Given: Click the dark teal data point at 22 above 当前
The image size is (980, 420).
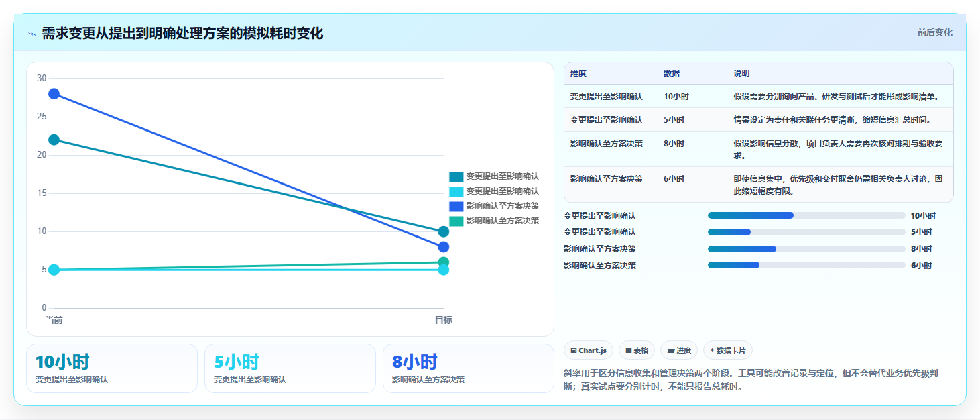Looking at the screenshot, I should click(x=54, y=140).
